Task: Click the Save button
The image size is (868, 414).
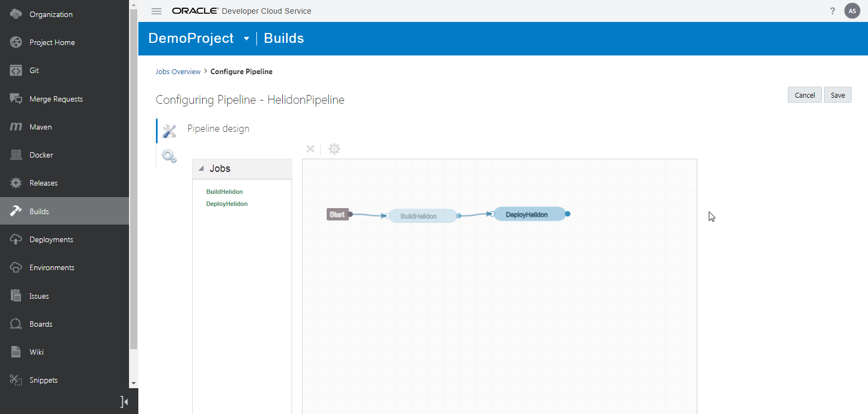Action: [837, 95]
